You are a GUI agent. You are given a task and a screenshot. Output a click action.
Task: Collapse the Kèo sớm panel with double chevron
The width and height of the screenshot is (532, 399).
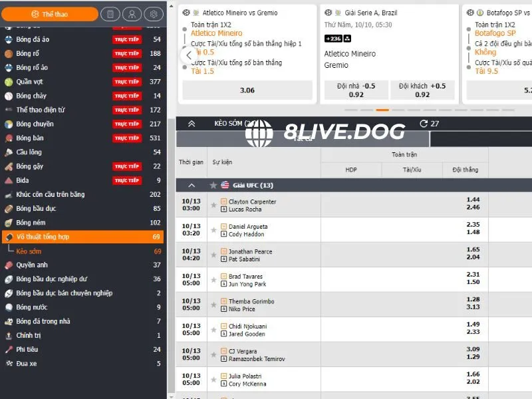pyautogui.click(x=192, y=124)
